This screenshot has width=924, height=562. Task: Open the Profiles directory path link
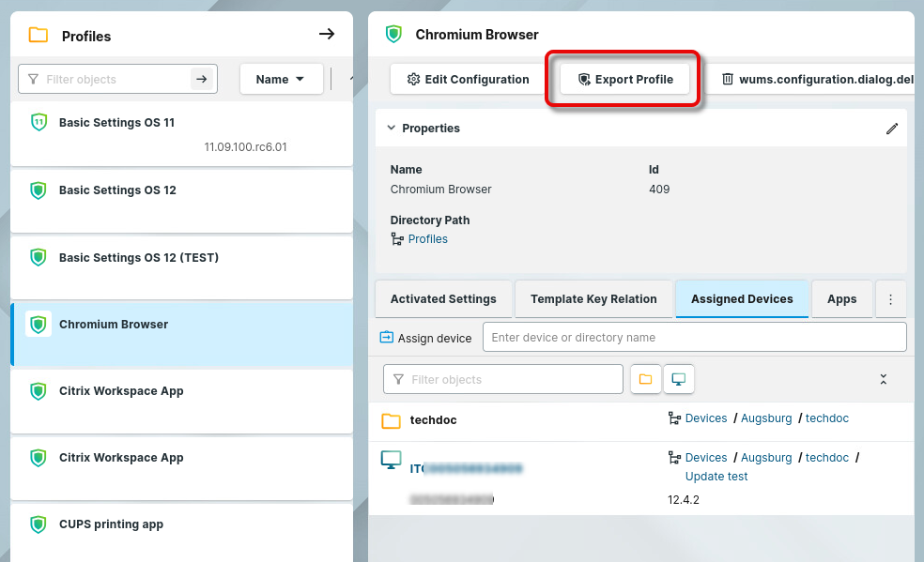pos(427,239)
